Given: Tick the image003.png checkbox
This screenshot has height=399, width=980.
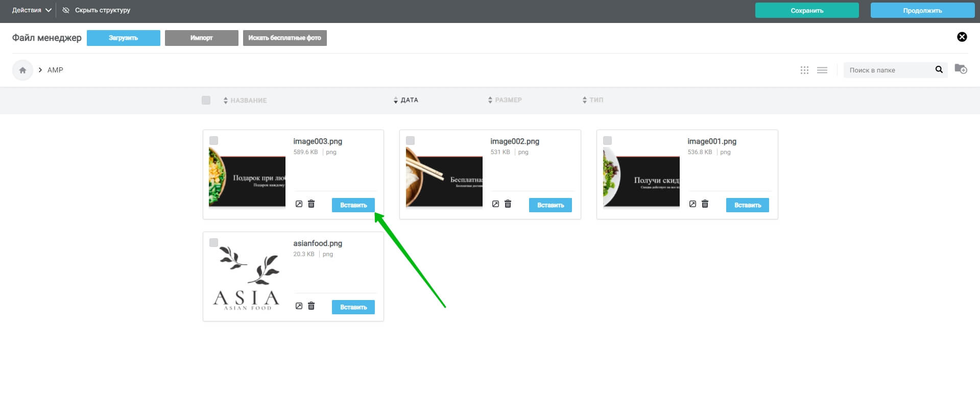Looking at the screenshot, I should click(x=213, y=140).
